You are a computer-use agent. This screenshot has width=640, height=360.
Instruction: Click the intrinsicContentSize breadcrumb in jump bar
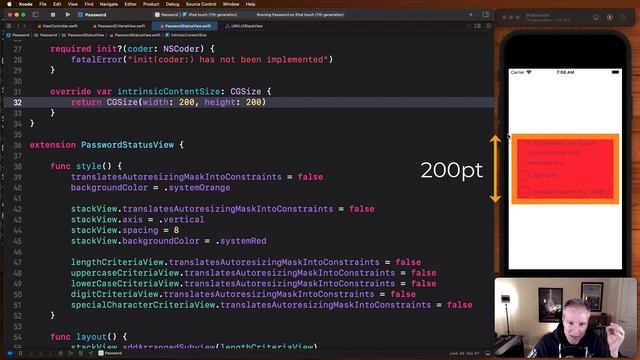click(186, 35)
